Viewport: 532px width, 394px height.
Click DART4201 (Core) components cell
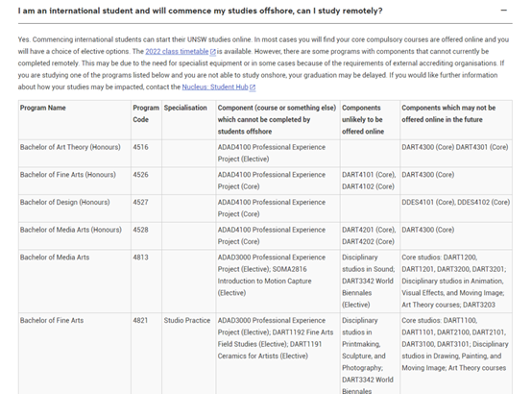click(370, 235)
